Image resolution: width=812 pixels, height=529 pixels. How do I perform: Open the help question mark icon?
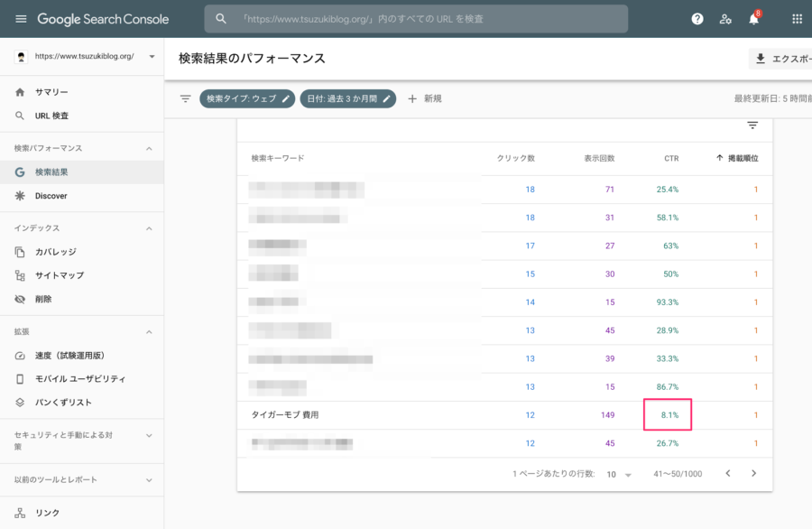coord(697,19)
